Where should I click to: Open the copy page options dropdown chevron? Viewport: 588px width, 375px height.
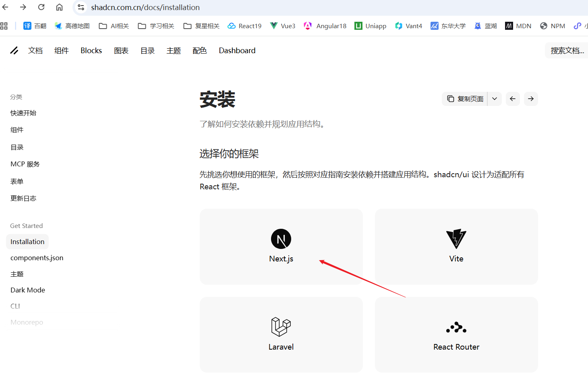pyautogui.click(x=495, y=99)
